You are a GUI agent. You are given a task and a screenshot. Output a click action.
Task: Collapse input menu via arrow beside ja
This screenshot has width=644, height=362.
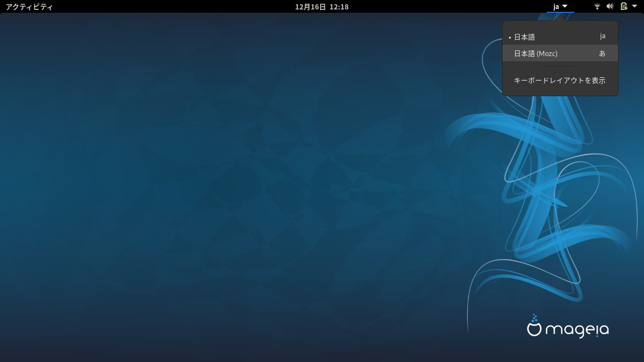click(565, 7)
